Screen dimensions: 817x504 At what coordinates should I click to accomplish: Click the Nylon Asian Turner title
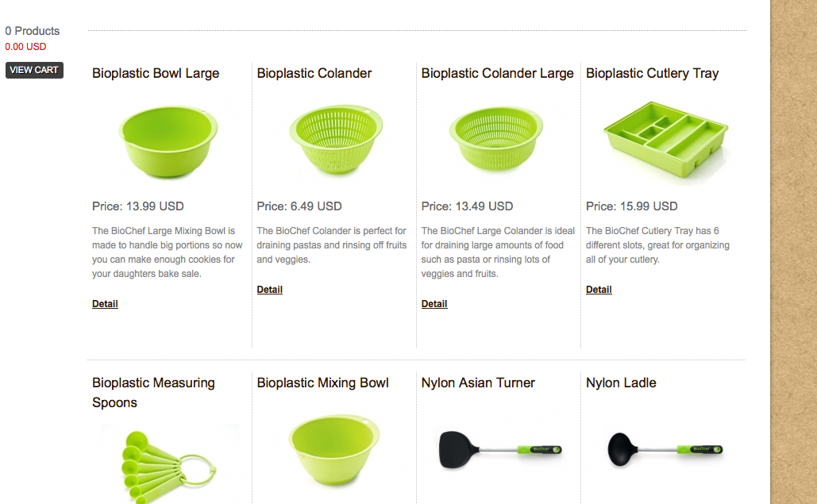[478, 383]
